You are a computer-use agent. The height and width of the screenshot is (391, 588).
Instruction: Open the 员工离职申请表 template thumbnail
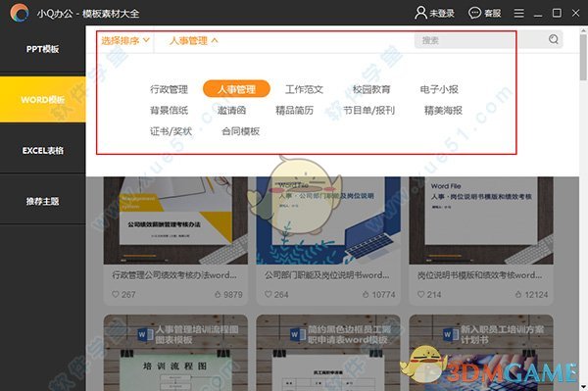click(x=328, y=353)
